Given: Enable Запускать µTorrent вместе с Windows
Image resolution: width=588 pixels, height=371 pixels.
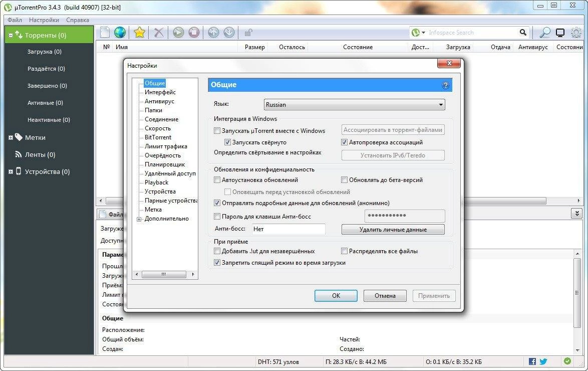Looking at the screenshot, I should (217, 130).
